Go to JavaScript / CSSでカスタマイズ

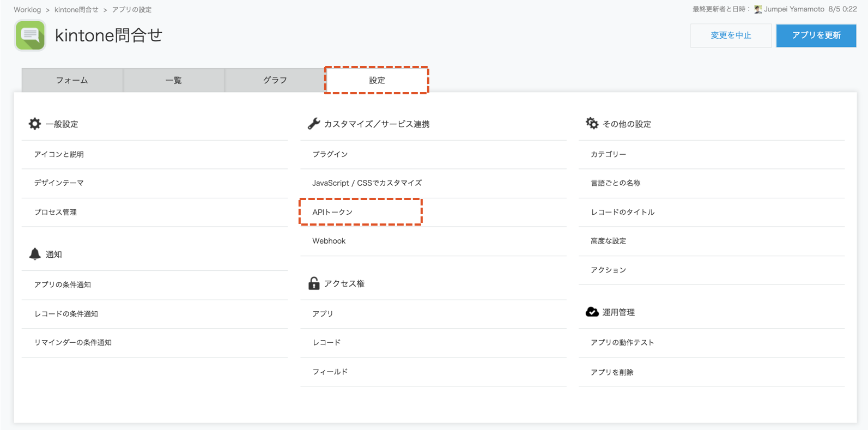[367, 183]
